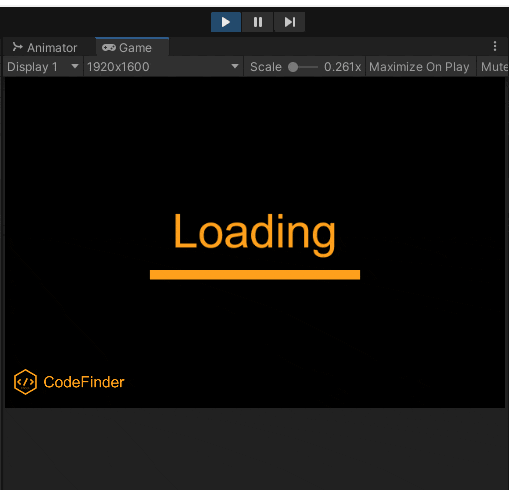Click the Scale slider handle
The width and height of the screenshot is (509, 490).
tap(293, 67)
